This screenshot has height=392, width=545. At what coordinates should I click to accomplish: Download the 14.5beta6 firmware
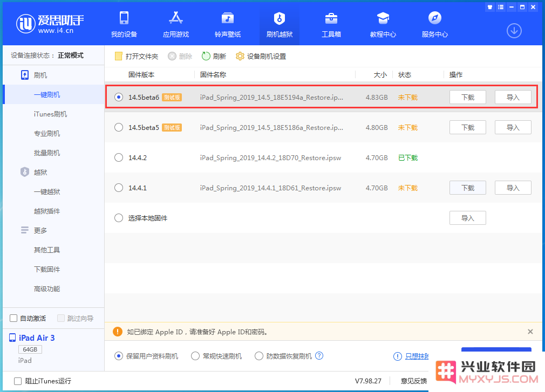pos(467,97)
